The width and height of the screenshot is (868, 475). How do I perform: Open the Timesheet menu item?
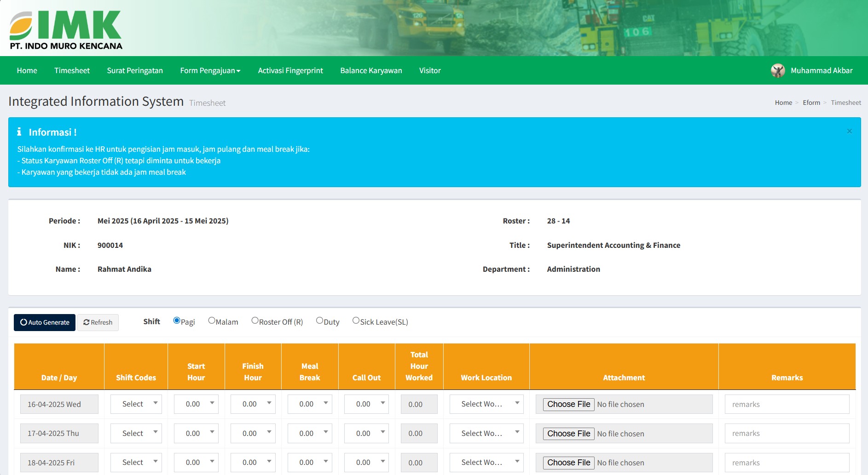pyautogui.click(x=72, y=70)
